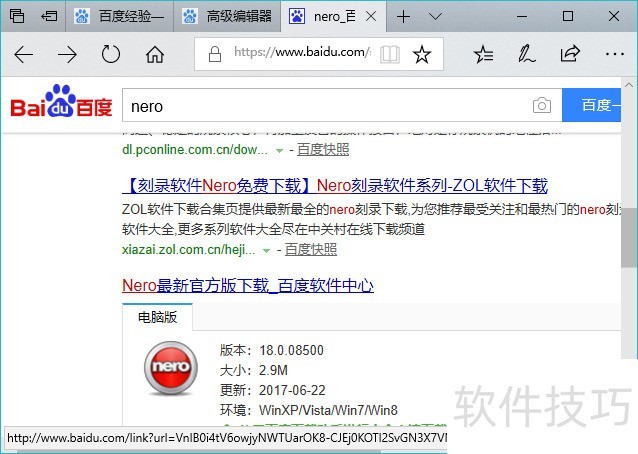Expand dropdown beside xiazai.zol.com.cn link
Viewport: 638px width, 454px height.
tap(267, 251)
